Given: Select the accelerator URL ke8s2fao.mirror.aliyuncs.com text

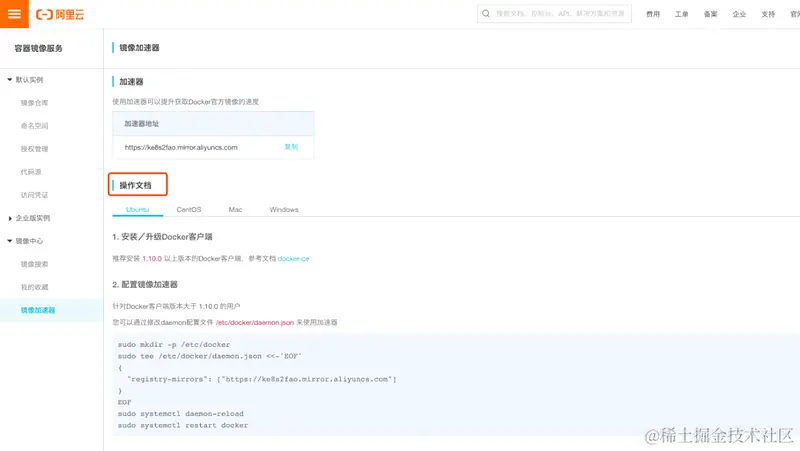Looking at the screenshot, I should click(181, 147).
